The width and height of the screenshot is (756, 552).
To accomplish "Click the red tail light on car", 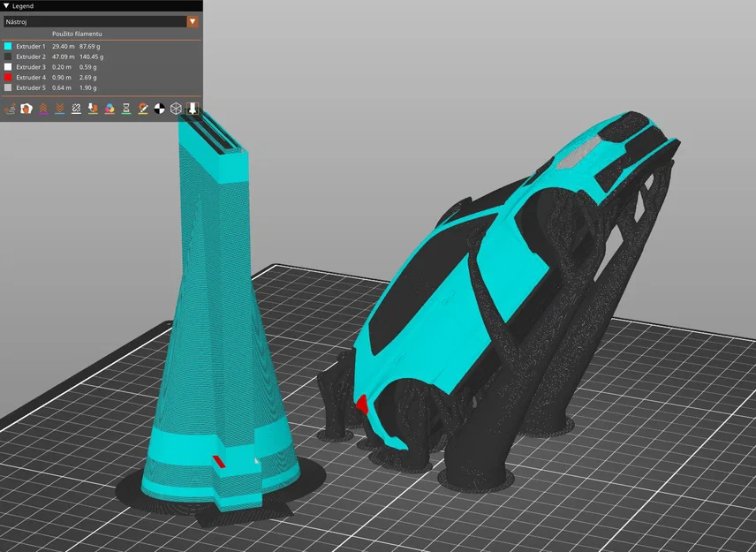I will (362, 405).
